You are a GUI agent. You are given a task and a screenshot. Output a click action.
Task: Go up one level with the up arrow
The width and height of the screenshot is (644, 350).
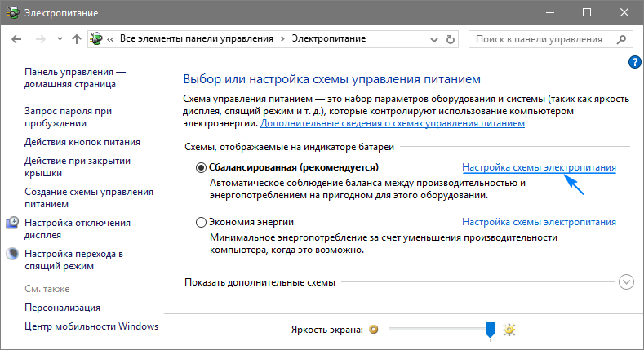click(76, 38)
